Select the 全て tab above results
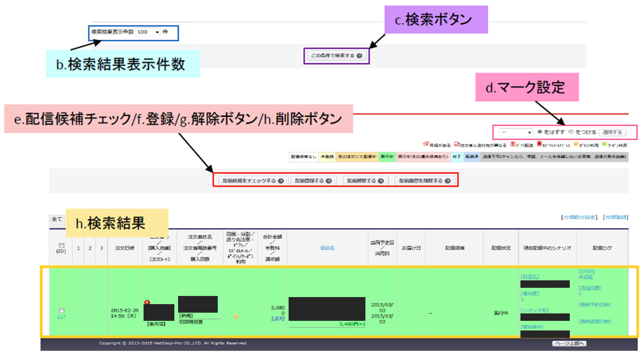The image size is (644, 355). click(57, 219)
